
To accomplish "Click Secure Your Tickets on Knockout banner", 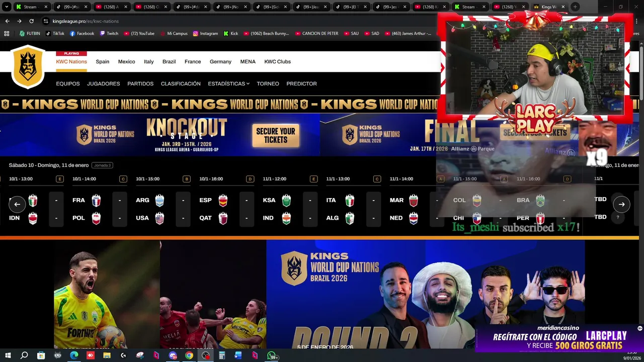I will [276, 135].
